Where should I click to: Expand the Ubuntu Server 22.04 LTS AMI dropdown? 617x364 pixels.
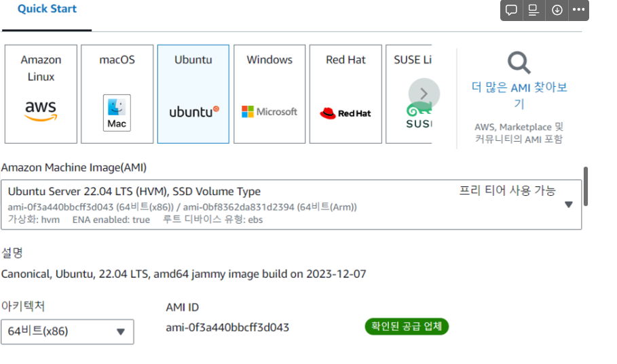(x=291, y=205)
